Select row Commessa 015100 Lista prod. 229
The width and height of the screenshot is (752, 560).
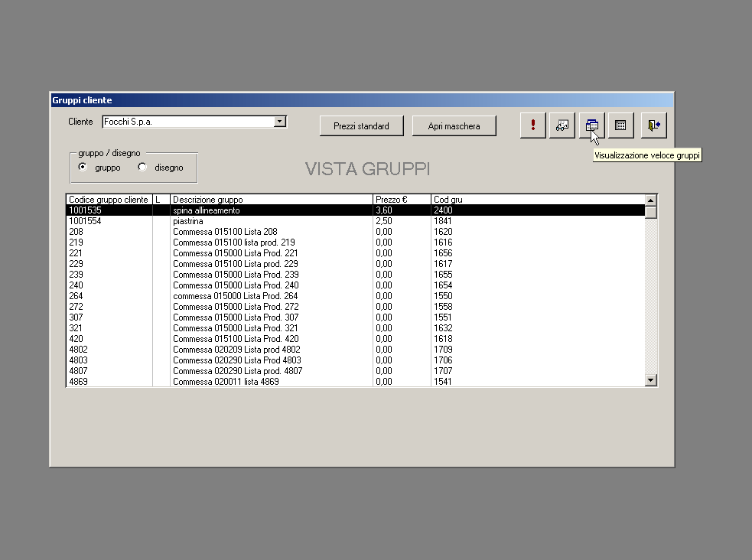[356, 264]
